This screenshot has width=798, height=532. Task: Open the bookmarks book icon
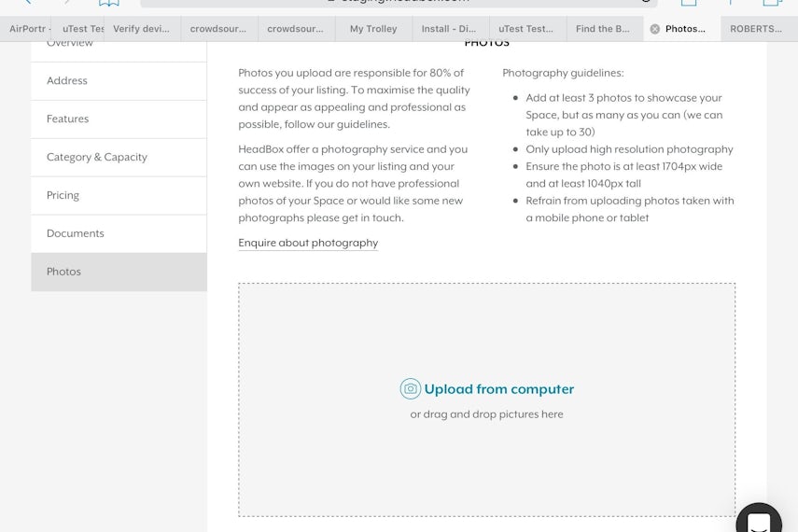point(109,3)
